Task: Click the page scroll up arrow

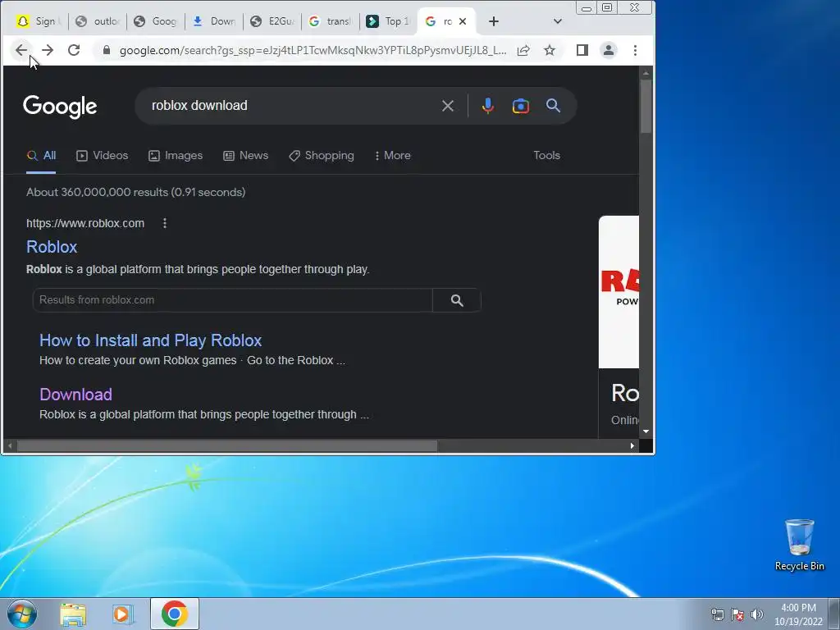Action: pyautogui.click(x=646, y=73)
